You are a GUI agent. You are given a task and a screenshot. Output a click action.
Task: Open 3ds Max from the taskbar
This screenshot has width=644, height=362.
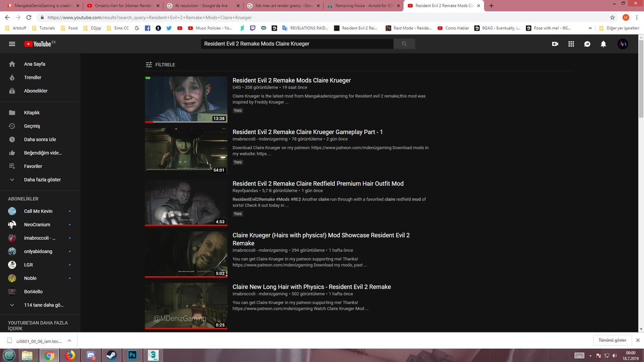[153, 355]
